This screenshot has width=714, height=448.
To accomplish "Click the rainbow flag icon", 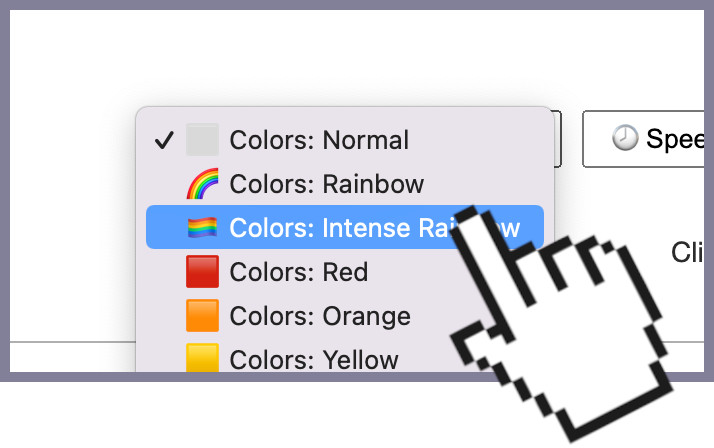I will [202, 228].
